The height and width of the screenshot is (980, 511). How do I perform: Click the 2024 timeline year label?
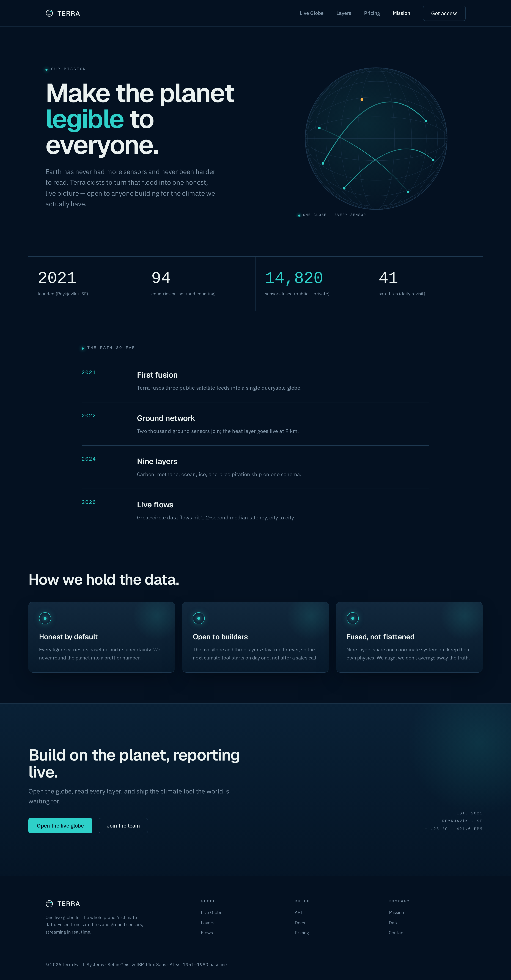pos(89,459)
